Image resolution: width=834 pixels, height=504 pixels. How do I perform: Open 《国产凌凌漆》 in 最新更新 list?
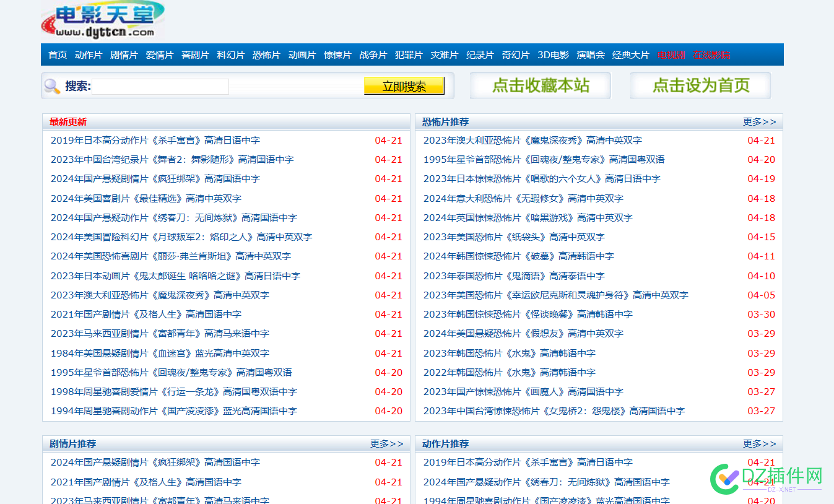(174, 411)
